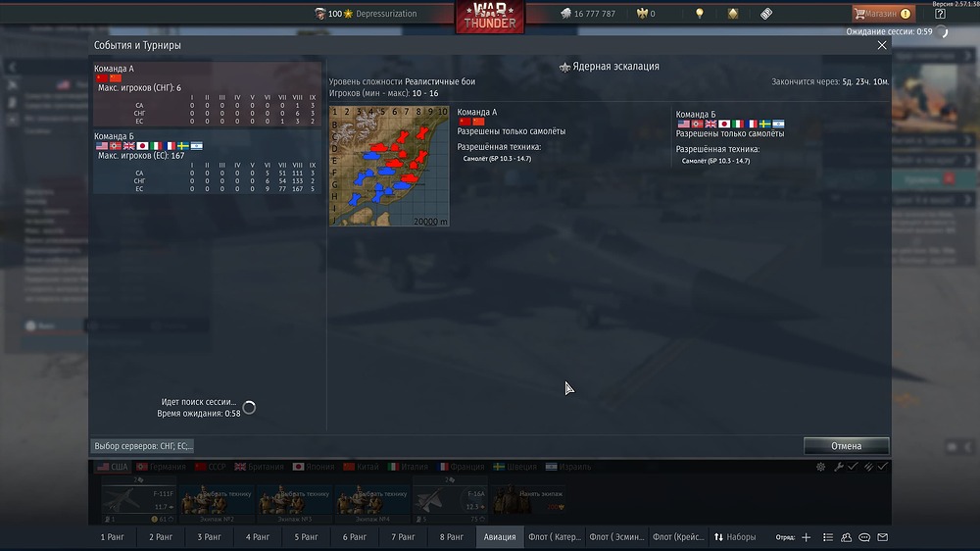Click the wrench repair icon above the crew slots
Image resolution: width=980 pixels, height=551 pixels.
coord(839,467)
